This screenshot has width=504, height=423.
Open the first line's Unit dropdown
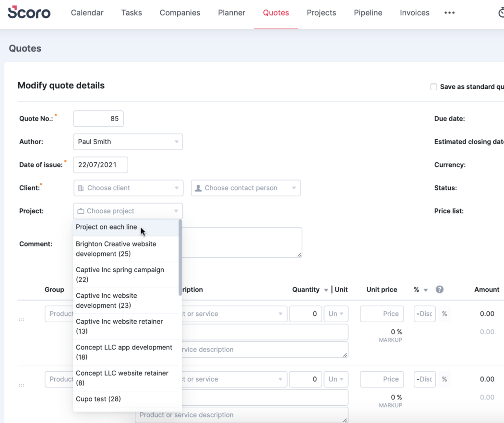[x=336, y=314]
